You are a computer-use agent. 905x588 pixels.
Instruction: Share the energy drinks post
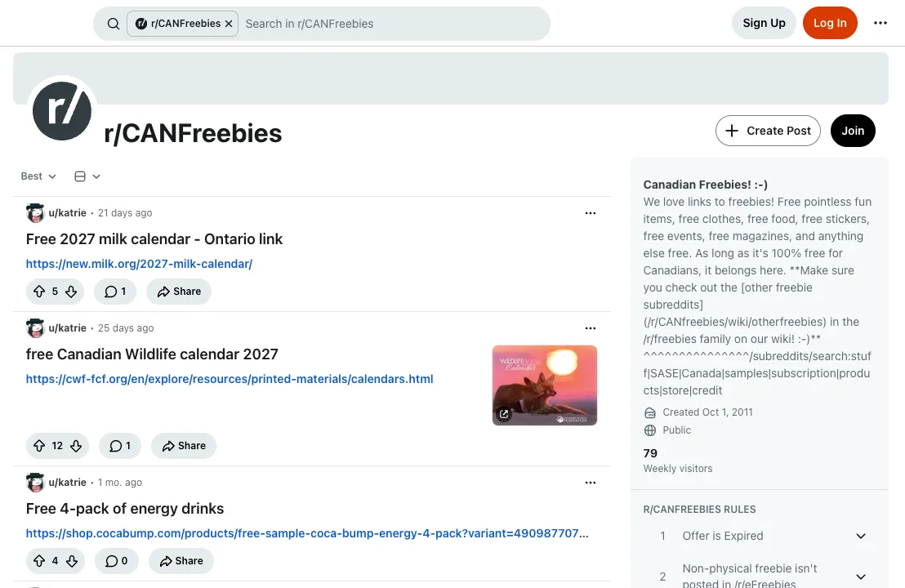pos(181,561)
